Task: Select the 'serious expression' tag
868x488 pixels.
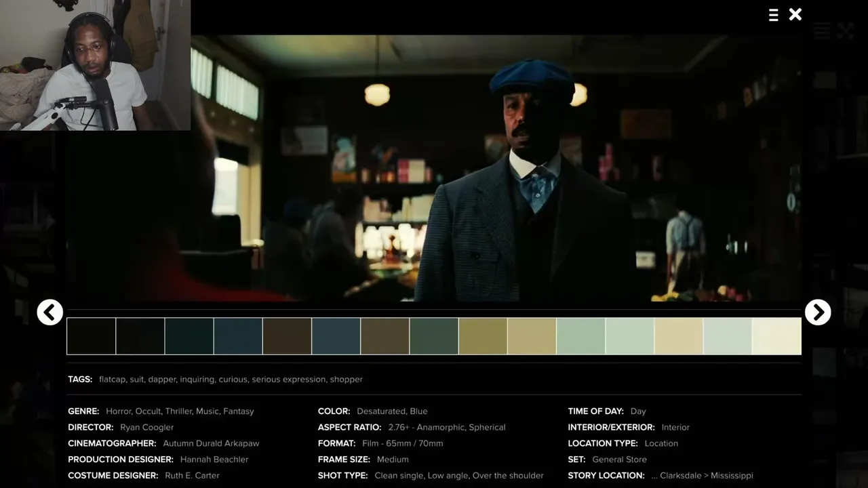Action: tap(288, 380)
